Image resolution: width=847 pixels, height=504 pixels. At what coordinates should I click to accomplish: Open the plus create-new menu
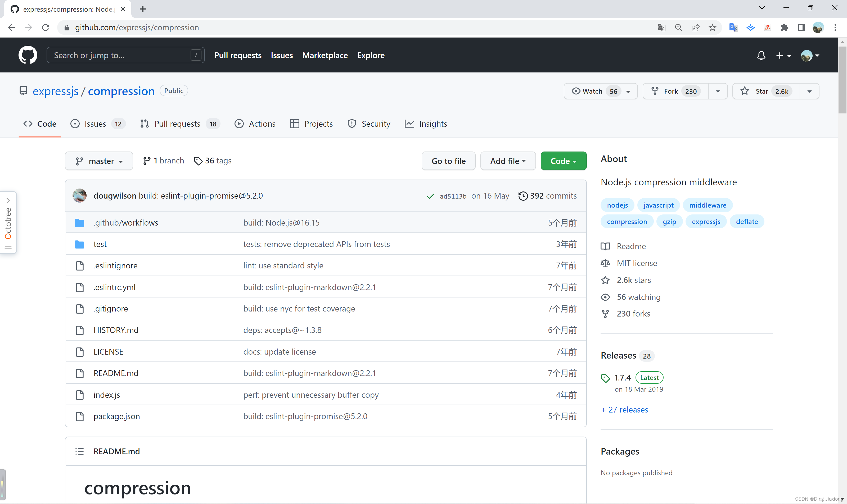(783, 55)
